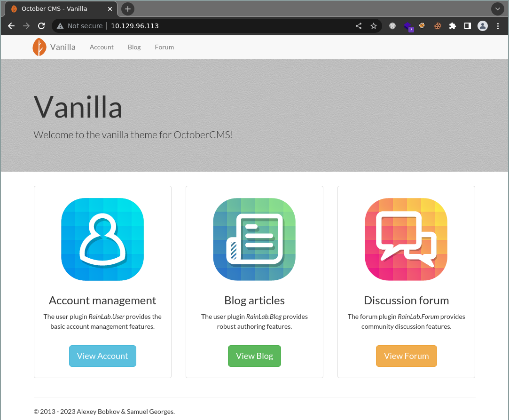Expand the tab search chevron
The height and width of the screenshot is (420, 509).
(498, 9)
